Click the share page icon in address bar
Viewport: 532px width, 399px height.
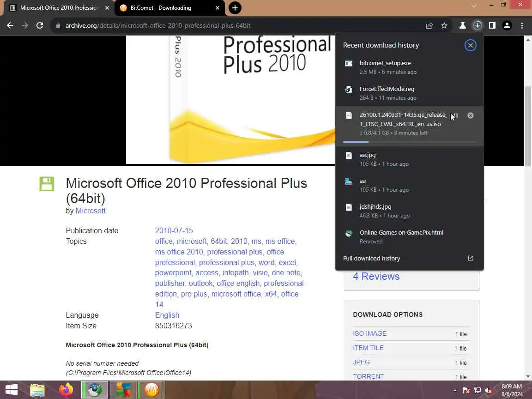pos(429,25)
